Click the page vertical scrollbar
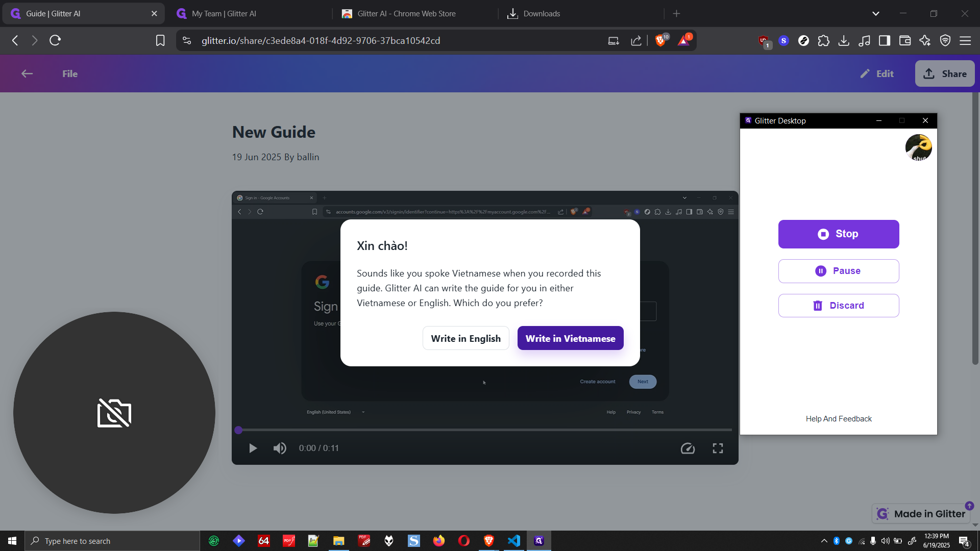The image size is (980, 551). tap(975, 230)
